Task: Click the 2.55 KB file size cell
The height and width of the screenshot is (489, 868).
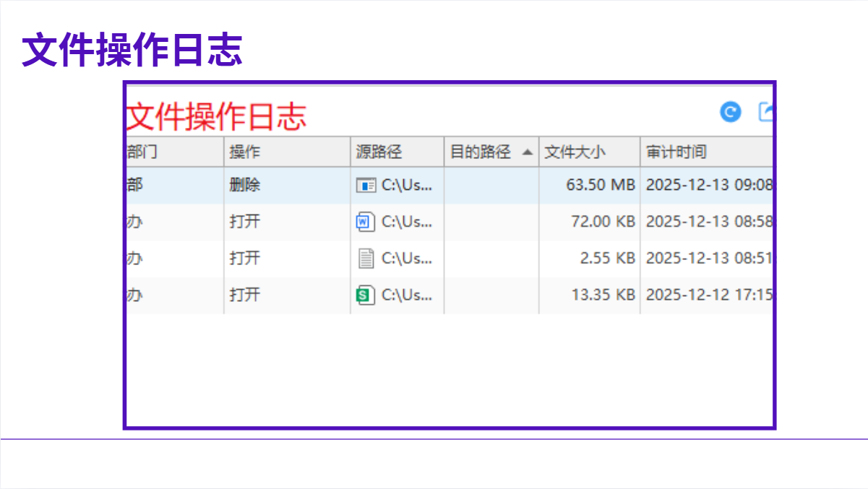Action: pos(607,259)
